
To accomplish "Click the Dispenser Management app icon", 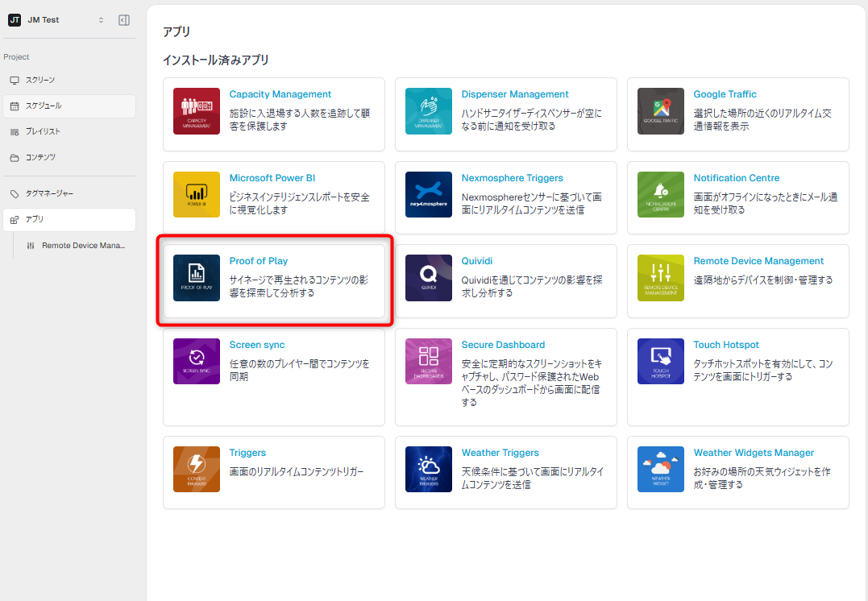I will (429, 111).
